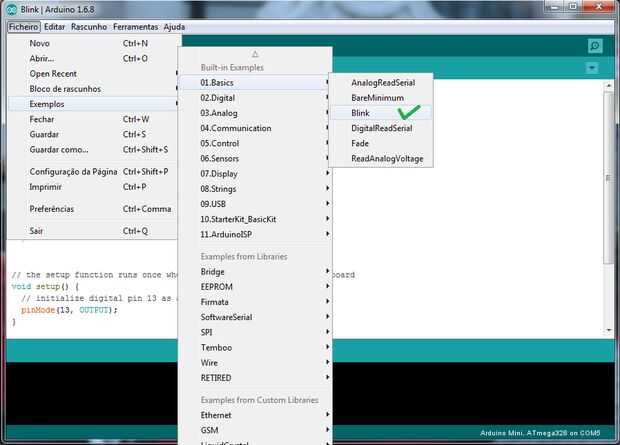Click 'void setup() {' code line

[x=45, y=286]
